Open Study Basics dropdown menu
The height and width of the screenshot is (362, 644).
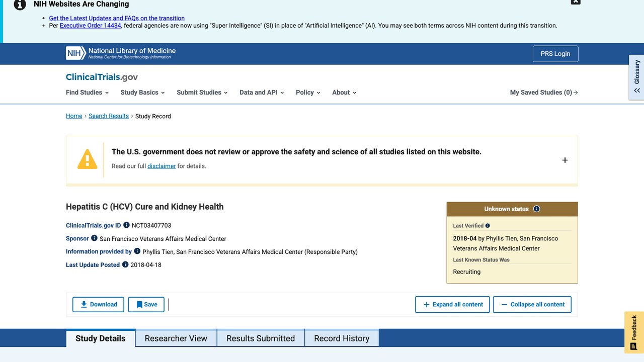pos(143,93)
